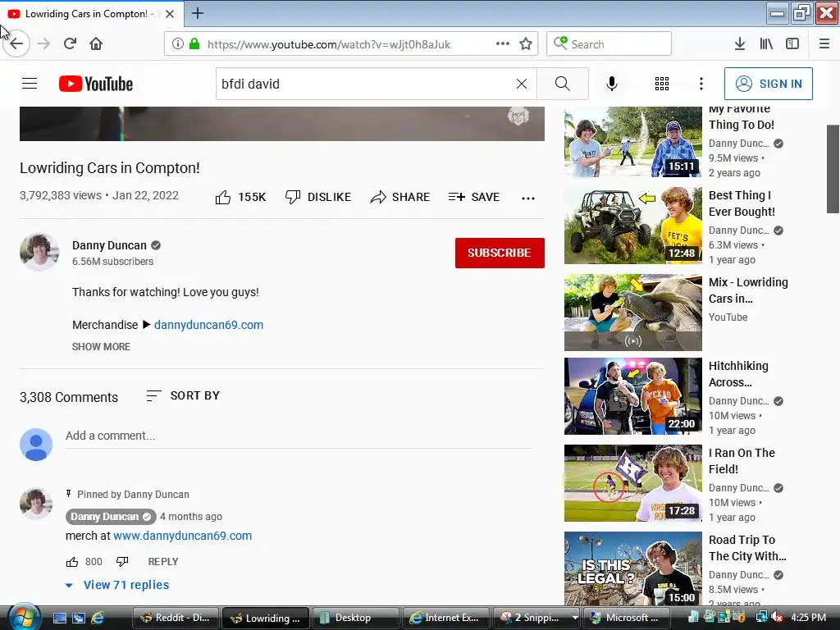Run search with magnifier button
Screen dimensions: 840x630
pos(563,84)
